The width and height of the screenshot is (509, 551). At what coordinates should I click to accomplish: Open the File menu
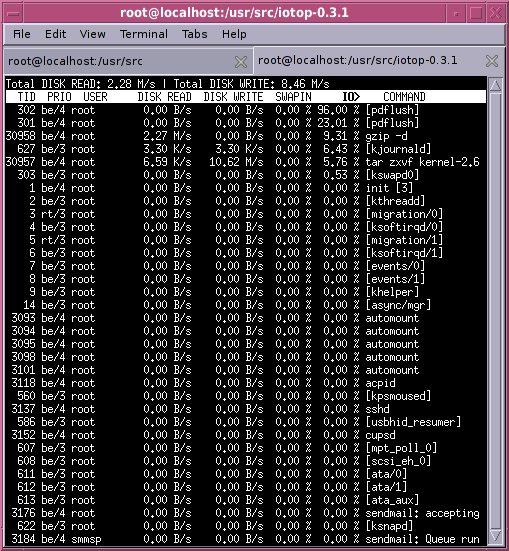21,34
